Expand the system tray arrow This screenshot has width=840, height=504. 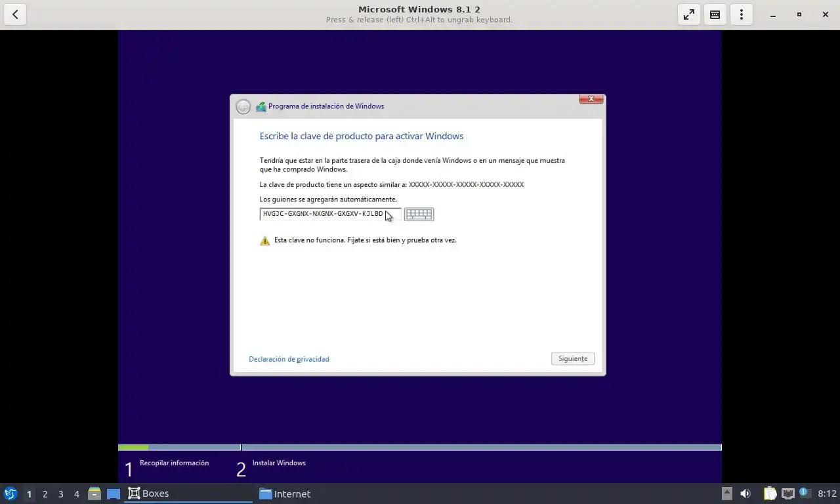(x=726, y=493)
